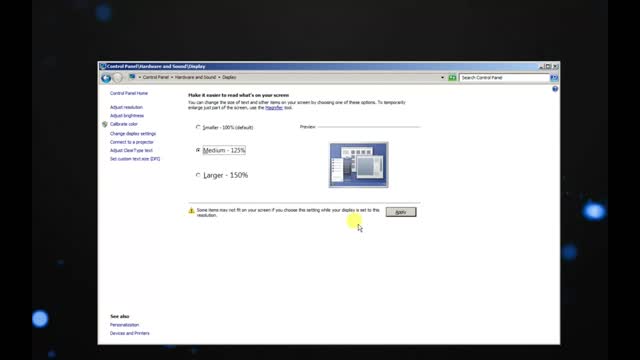Screen dimensions: 640x360
Task: Open Connect to a projector link
Action: (x=131, y=142)
